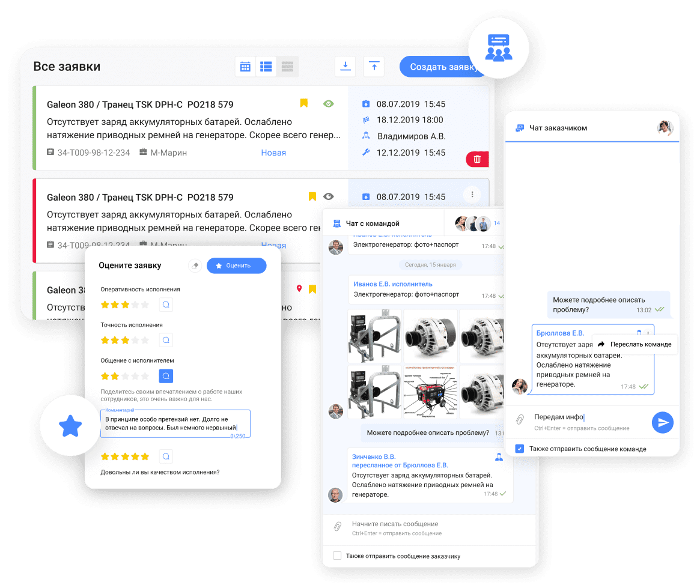Open comment icon beside five-star rating
700x588 pixels.
click(x=166, y=456)
